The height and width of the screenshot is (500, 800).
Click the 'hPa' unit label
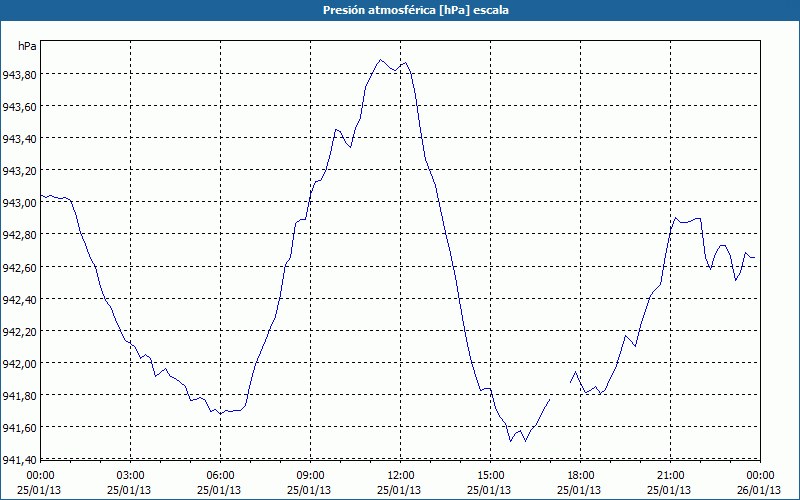pos(27,46)
